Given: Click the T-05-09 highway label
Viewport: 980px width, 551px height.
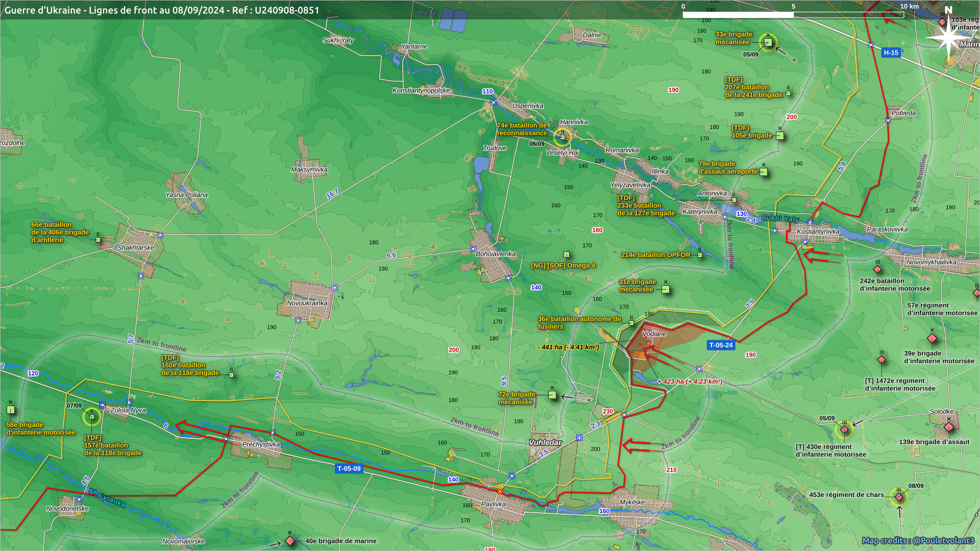Looking at the screenshot, I should click(349, 468).
